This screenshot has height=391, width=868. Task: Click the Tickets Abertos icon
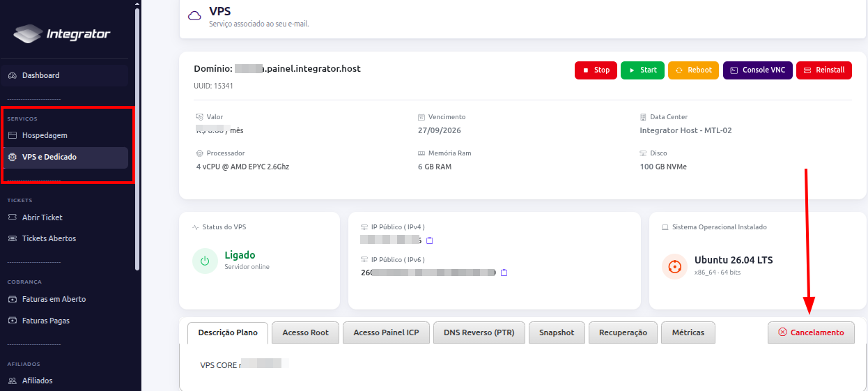pos(12,238)
